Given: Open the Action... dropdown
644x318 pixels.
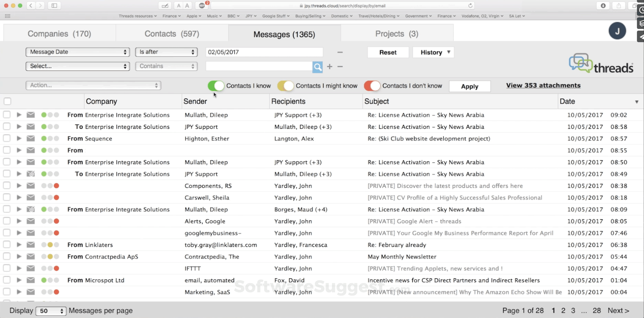Looking at the screenshot, I should (93, 85).
